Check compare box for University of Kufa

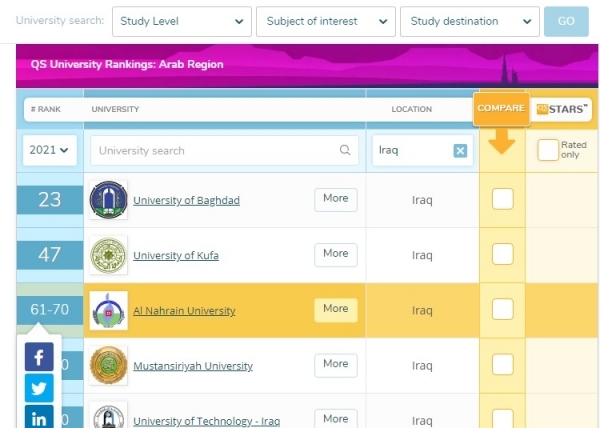502,254
